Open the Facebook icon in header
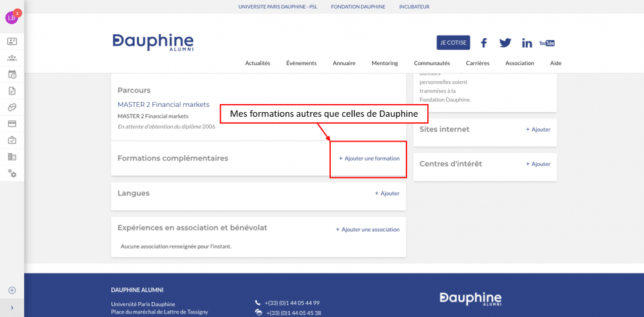 tap(484, 42)
